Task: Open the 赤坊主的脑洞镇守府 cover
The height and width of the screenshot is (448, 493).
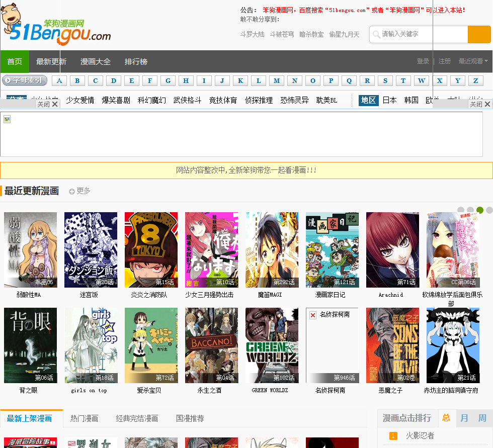Action: pos(453,345)
